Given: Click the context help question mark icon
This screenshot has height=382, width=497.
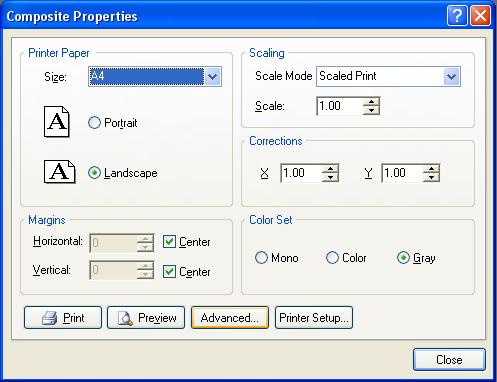Looking at the screenshot, I should (x=457, y=15).
